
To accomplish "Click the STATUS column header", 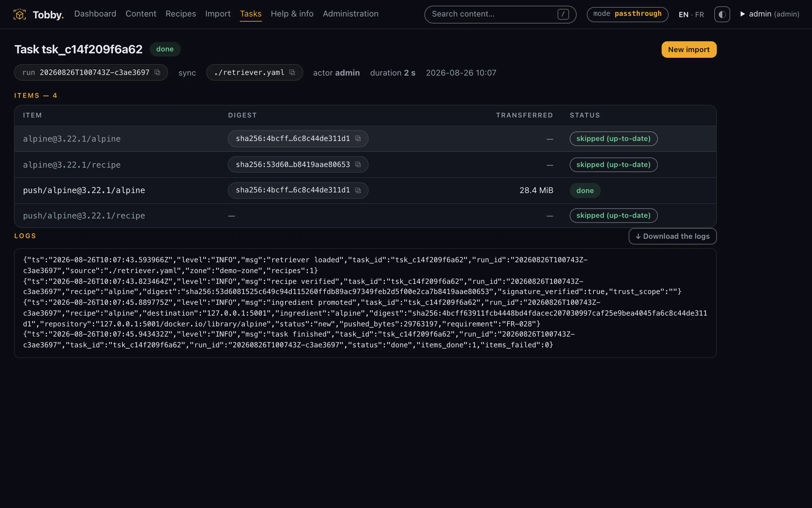I will 585,115.
